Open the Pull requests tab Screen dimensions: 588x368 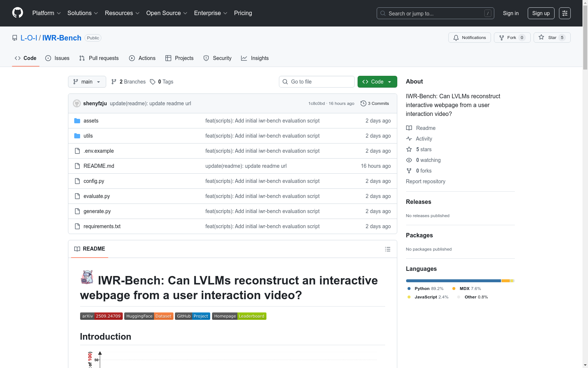click(99, 58)
